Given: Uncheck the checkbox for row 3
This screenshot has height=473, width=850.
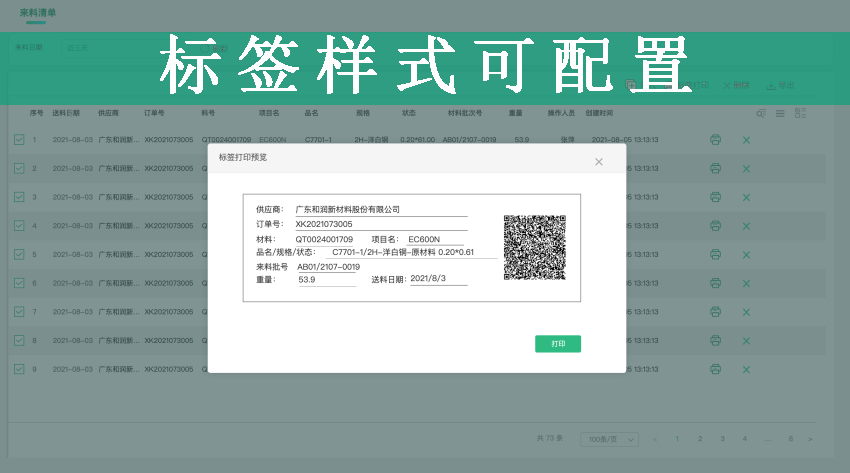Looking at the screenshot, I should tap(19, 197).
